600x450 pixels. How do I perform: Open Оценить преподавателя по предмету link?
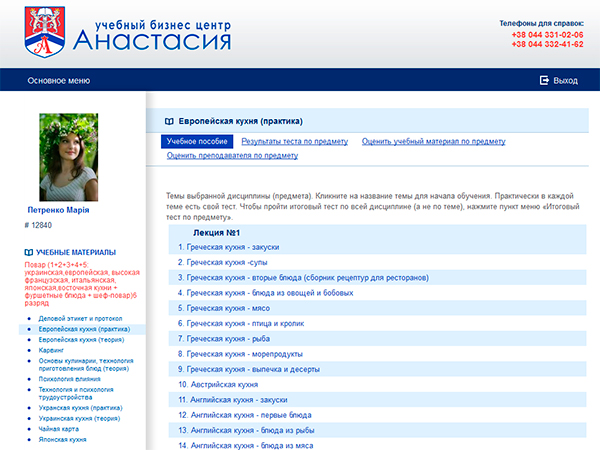[x=232, y=156]
